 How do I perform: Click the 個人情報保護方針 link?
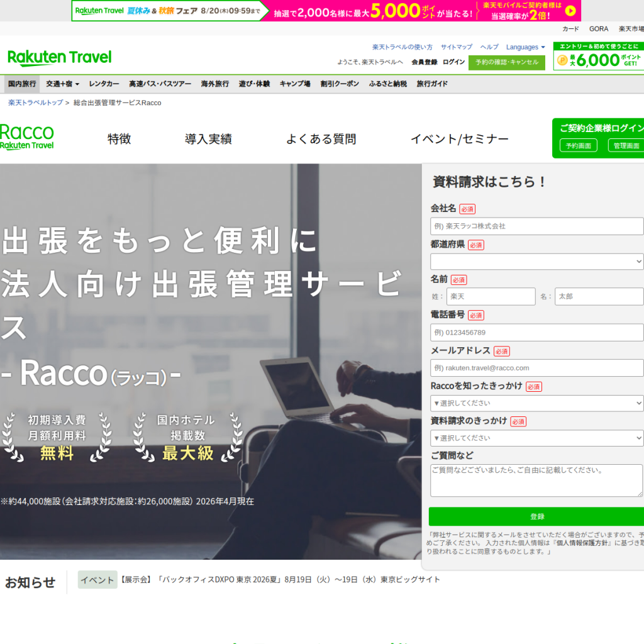[584, 543]
